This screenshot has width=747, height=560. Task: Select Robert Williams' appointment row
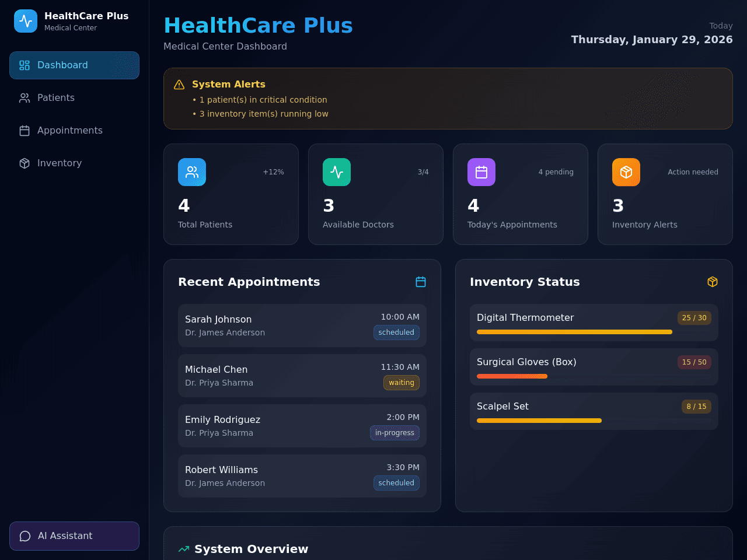click(x=302, y=476)
